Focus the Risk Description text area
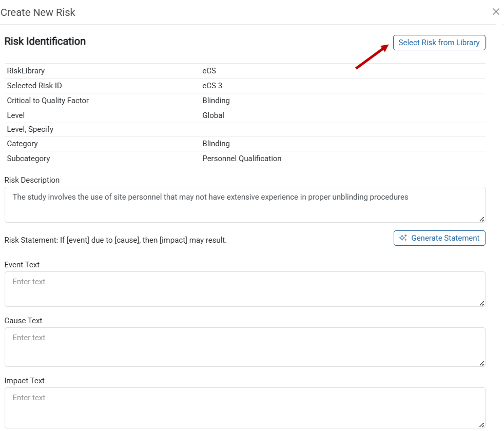 [x=245, y=205]
